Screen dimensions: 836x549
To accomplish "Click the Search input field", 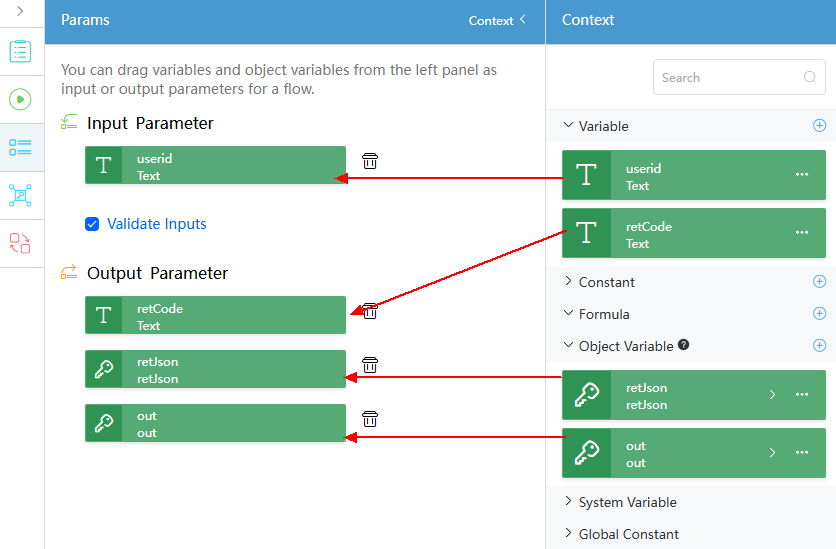I will click(x=739, y=77).
